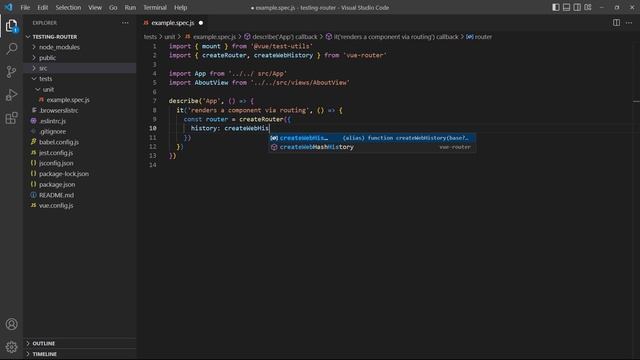Open the Explorer view in activity bar
Viewport: 640px width, 360px height.
pyautogui.click(x=11, y=26)
